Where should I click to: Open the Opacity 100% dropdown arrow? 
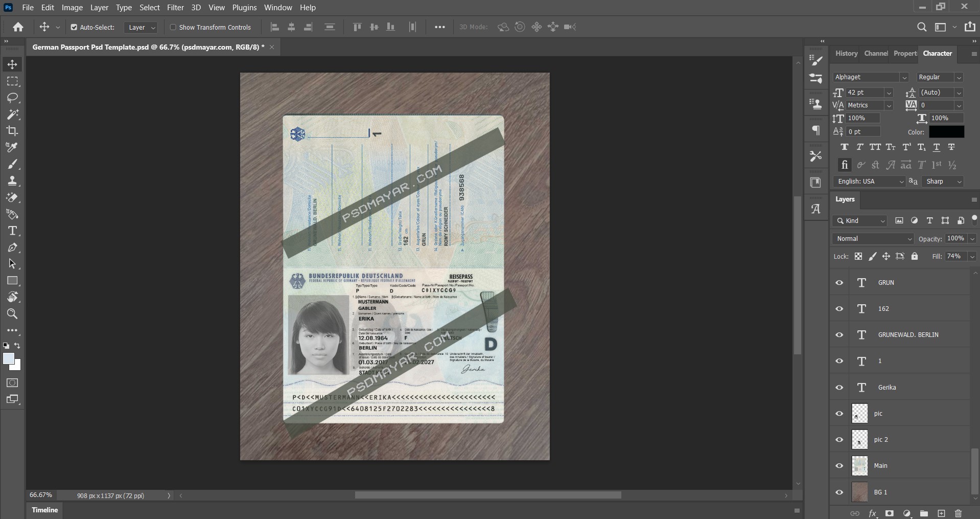click(x=972, y=239)
